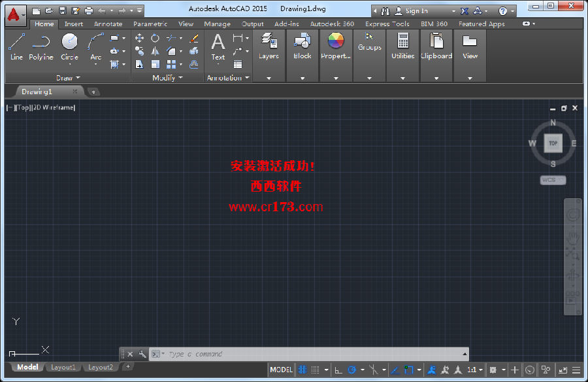Toggle Object Snap Tracking in status bar
The image size is (588, 382).
click(395, 370)
